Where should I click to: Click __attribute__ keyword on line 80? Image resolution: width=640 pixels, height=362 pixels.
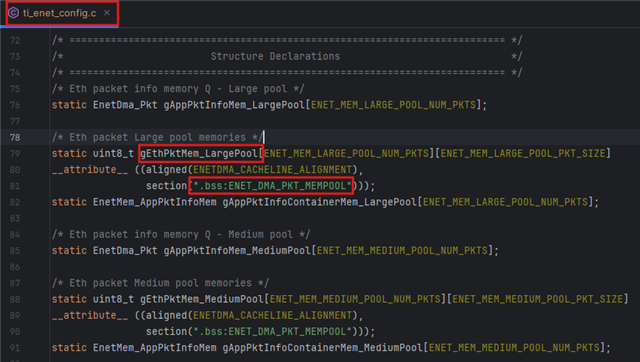[90, 169]
